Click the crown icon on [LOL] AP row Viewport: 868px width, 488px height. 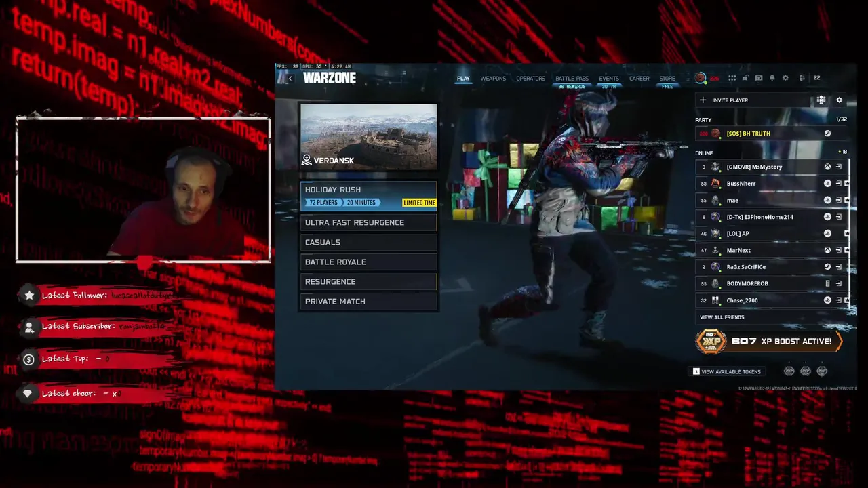click(847, 234)
